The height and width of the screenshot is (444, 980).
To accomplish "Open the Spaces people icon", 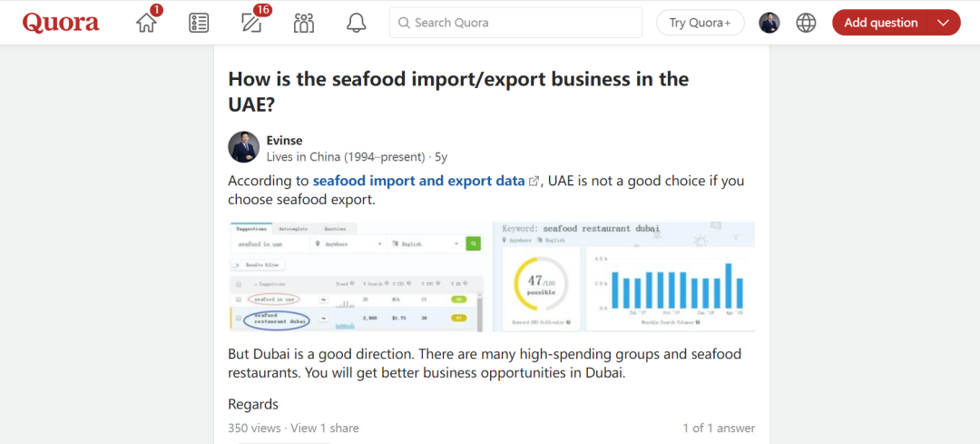I will click(304, 23).
